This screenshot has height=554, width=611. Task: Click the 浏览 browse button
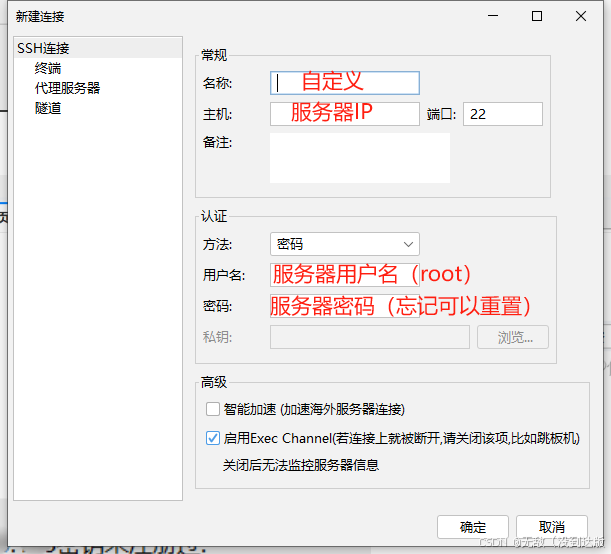pyautogui.click(x=513, y=337)
